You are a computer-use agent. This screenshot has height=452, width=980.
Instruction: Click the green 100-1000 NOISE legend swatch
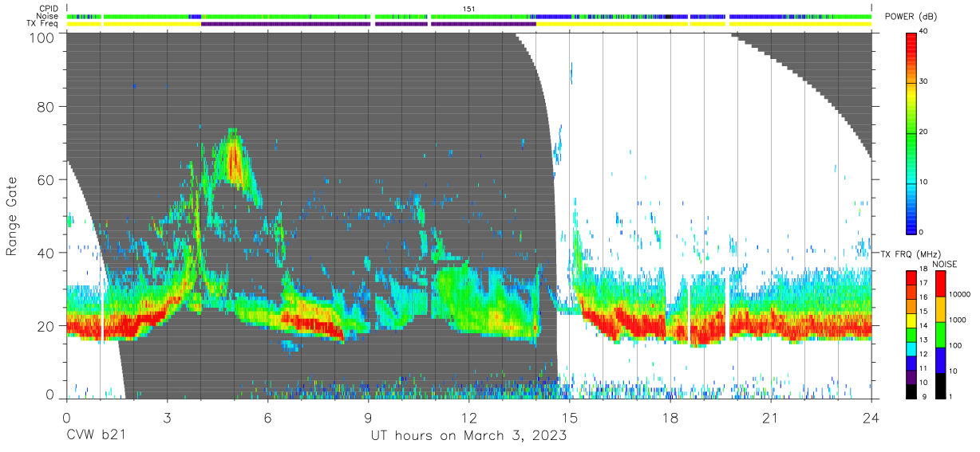(x=940, y=334)
